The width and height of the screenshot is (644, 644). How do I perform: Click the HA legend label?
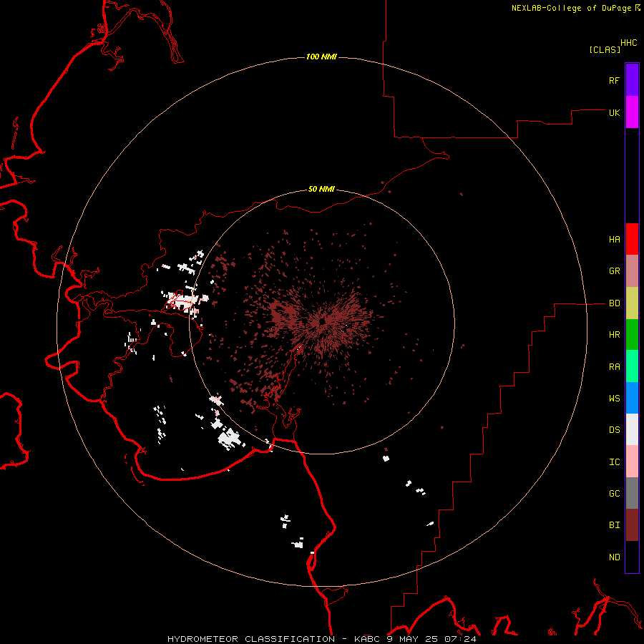614,240
